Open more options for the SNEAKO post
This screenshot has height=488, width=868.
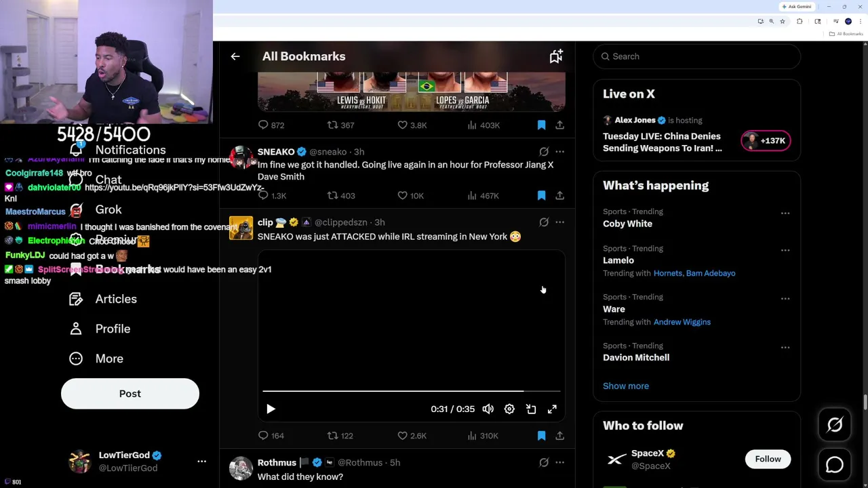[559, 152]
